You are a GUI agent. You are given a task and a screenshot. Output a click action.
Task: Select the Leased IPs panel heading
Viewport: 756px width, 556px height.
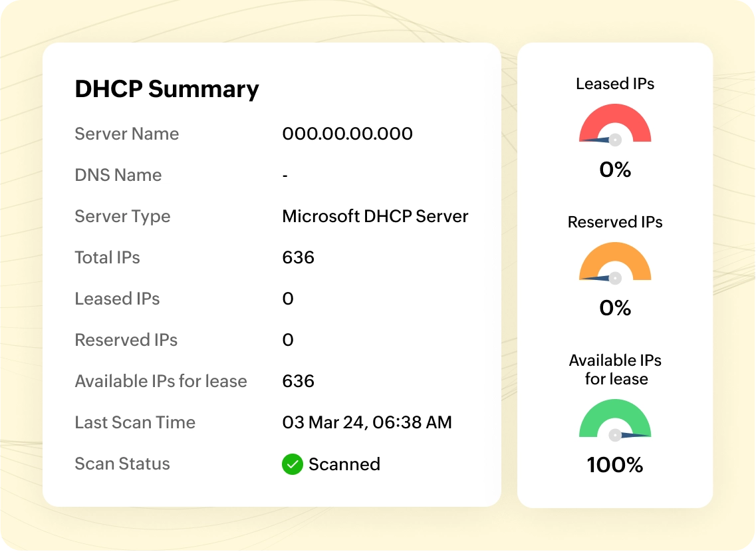(x=614, y=84)
